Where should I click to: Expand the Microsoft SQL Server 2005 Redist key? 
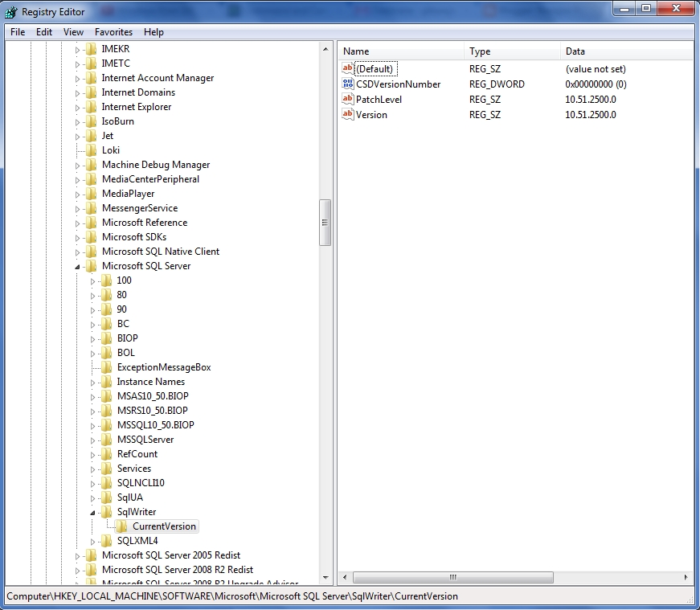point(77,556)
